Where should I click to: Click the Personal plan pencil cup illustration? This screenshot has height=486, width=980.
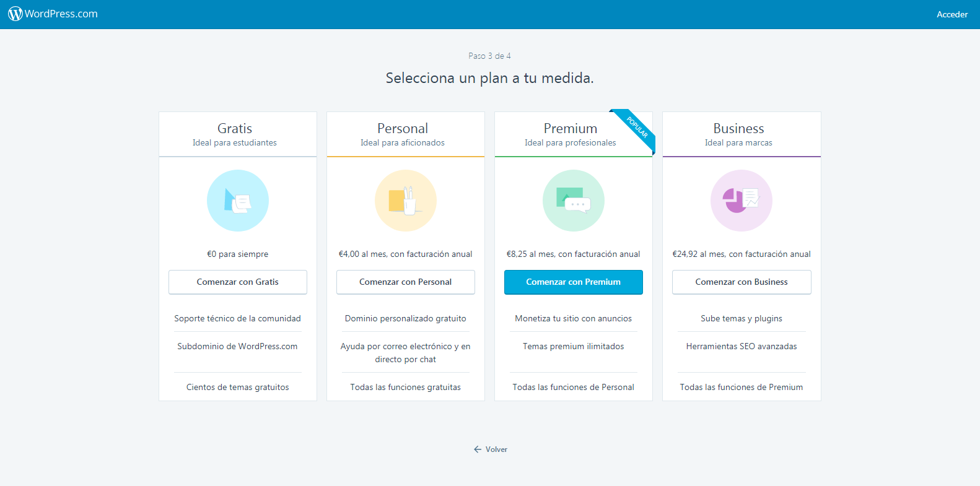point(406,201)
